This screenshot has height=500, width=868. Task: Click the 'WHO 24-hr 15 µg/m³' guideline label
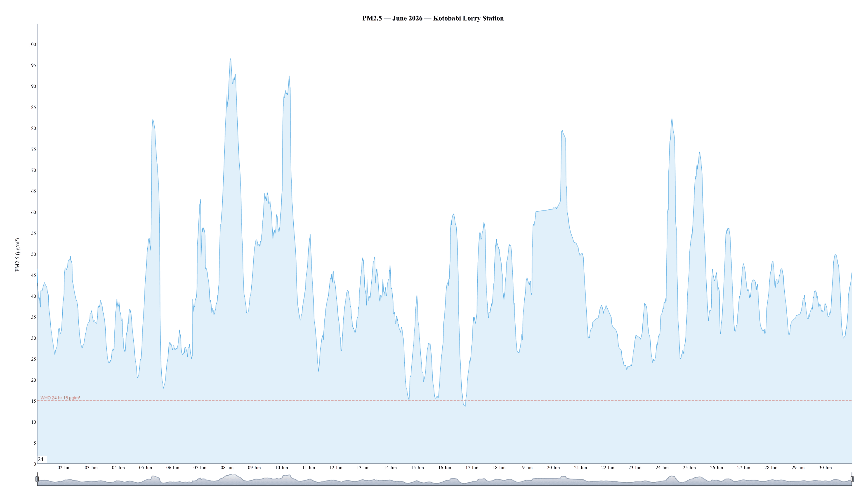point(61,398)
